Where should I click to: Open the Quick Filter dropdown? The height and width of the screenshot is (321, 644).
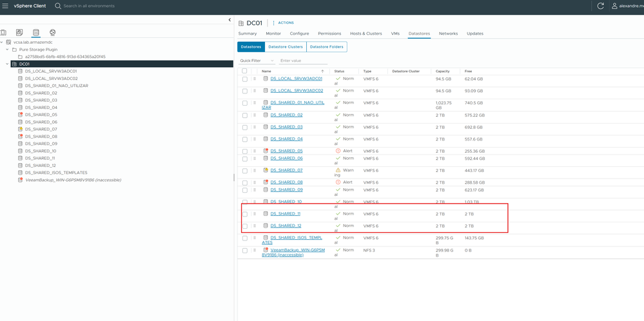pos(257,61)
